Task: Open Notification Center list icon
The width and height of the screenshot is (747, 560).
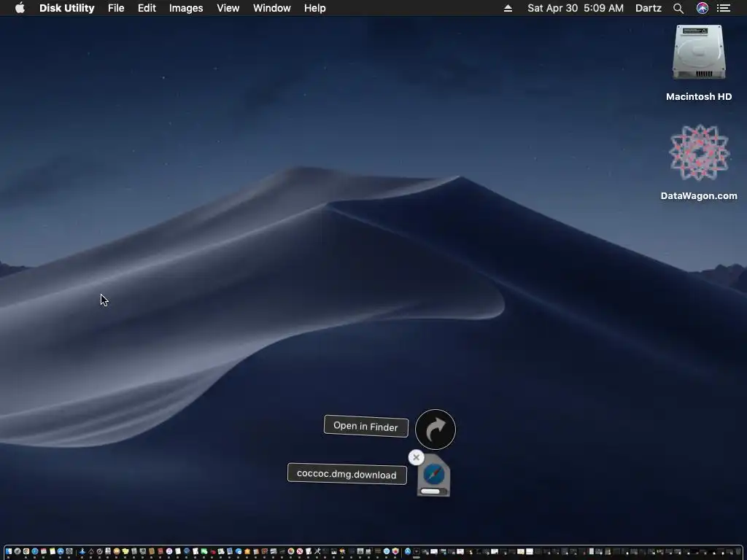Action: pos(724,8)
